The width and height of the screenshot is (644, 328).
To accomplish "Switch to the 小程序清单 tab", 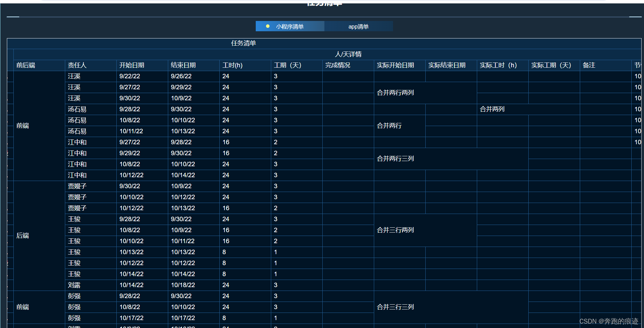I will [x=290, y=26].
